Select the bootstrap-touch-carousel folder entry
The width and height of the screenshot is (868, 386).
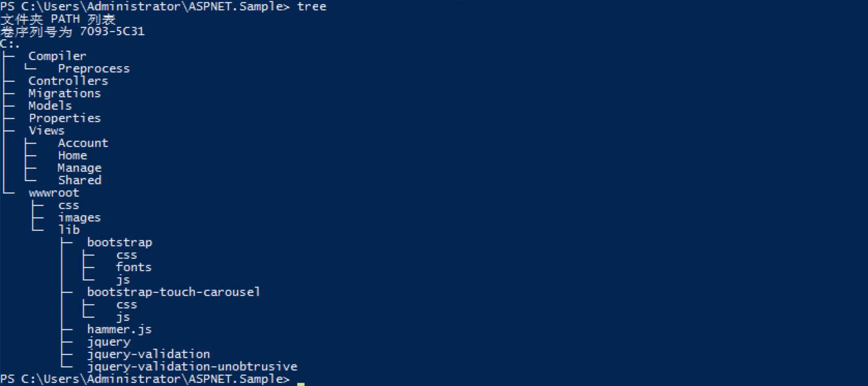pos(173,292)
